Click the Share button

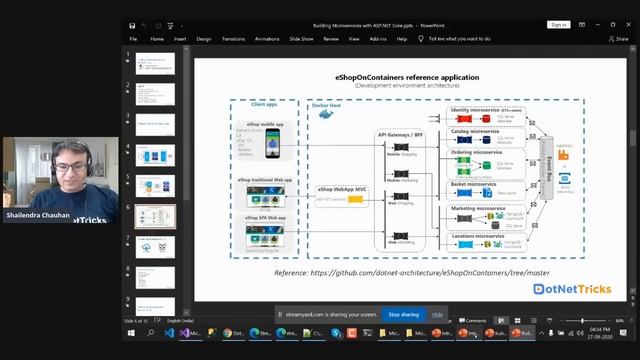click(619, 39)
